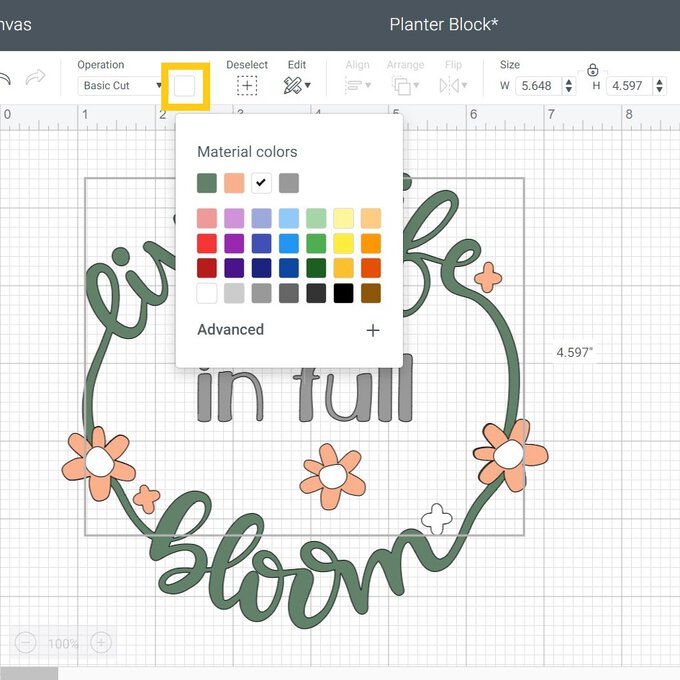Open the Arrange options
The width and height of the screenshot is (680, 680).
pos(405,85)
